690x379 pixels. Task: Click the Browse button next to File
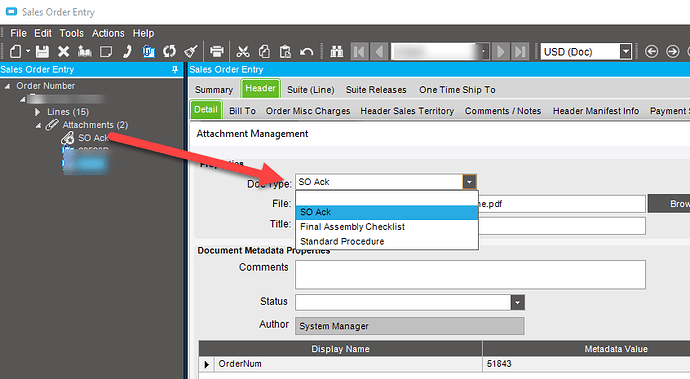pyautogui.click(x=669, y=204)
